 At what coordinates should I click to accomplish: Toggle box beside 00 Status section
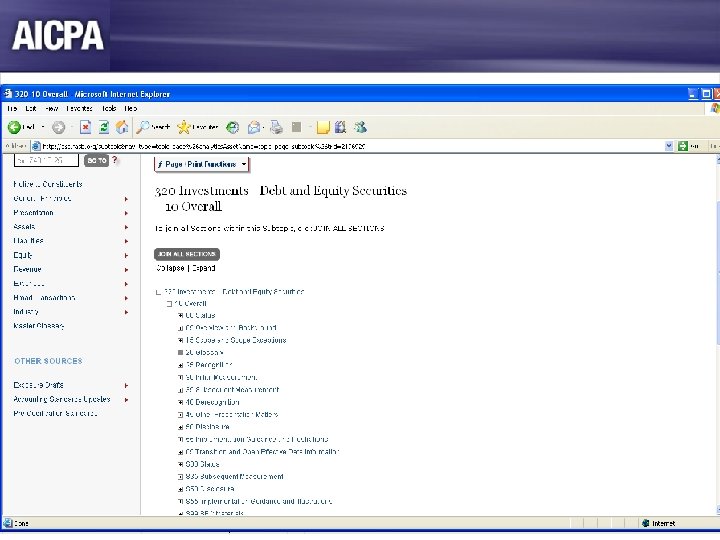180,316
